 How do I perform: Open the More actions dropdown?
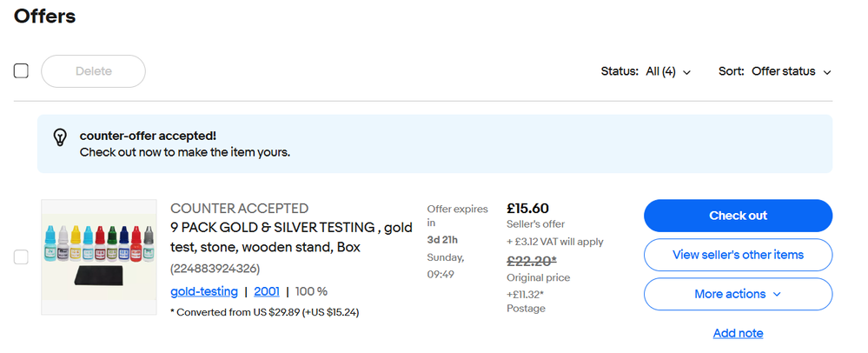738,294
